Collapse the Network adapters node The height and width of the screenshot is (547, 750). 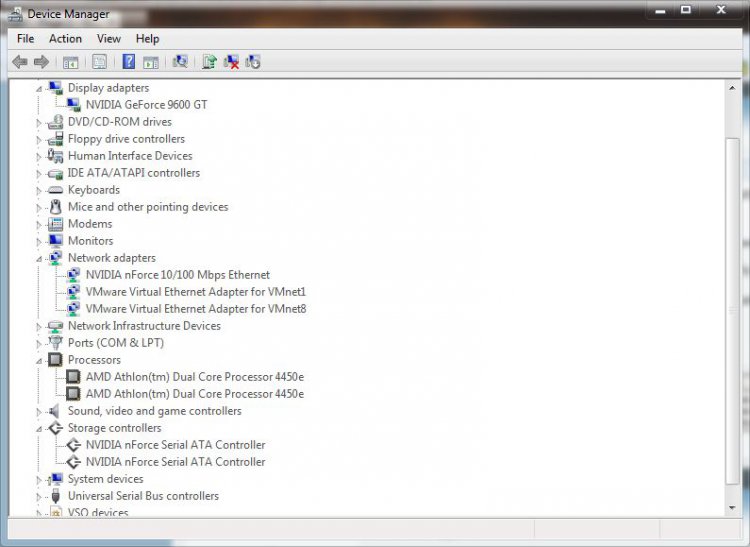click(39, 259)
